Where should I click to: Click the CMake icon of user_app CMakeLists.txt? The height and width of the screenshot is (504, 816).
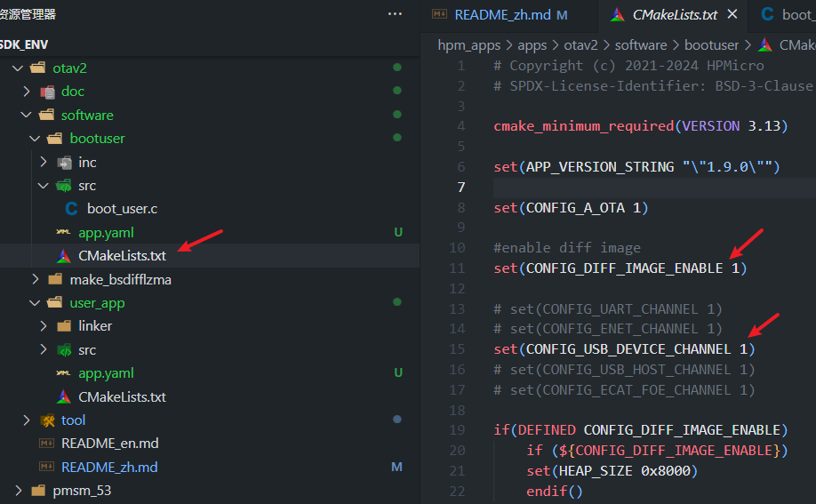(63, 396)
